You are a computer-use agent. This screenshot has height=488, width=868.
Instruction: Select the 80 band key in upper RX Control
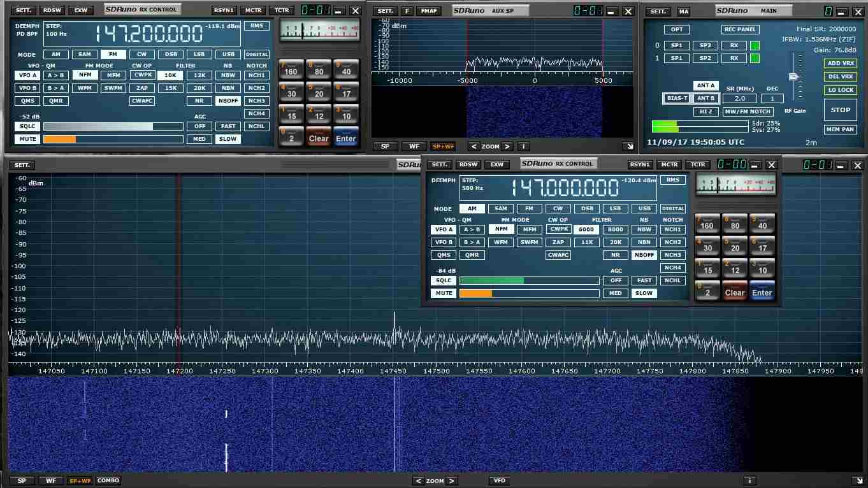[319, 69]
